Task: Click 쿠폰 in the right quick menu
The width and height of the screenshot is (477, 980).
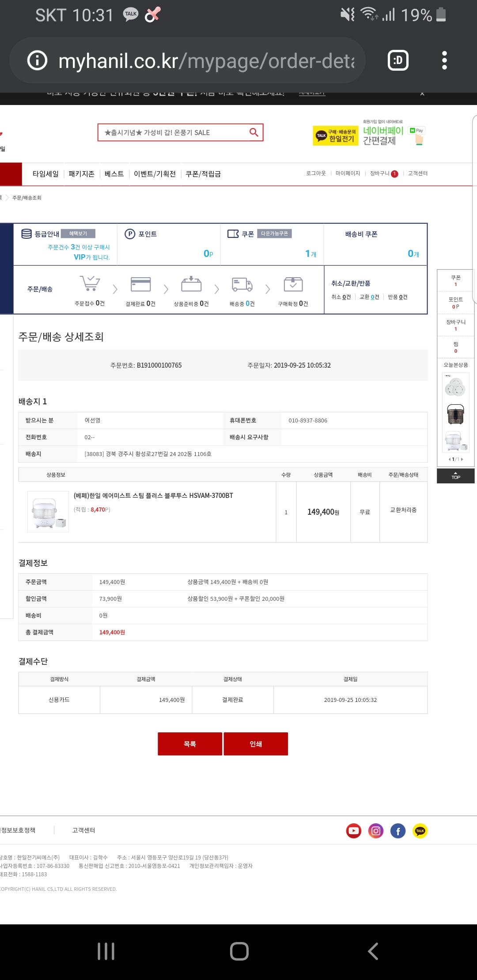Action: coord(456,281)
